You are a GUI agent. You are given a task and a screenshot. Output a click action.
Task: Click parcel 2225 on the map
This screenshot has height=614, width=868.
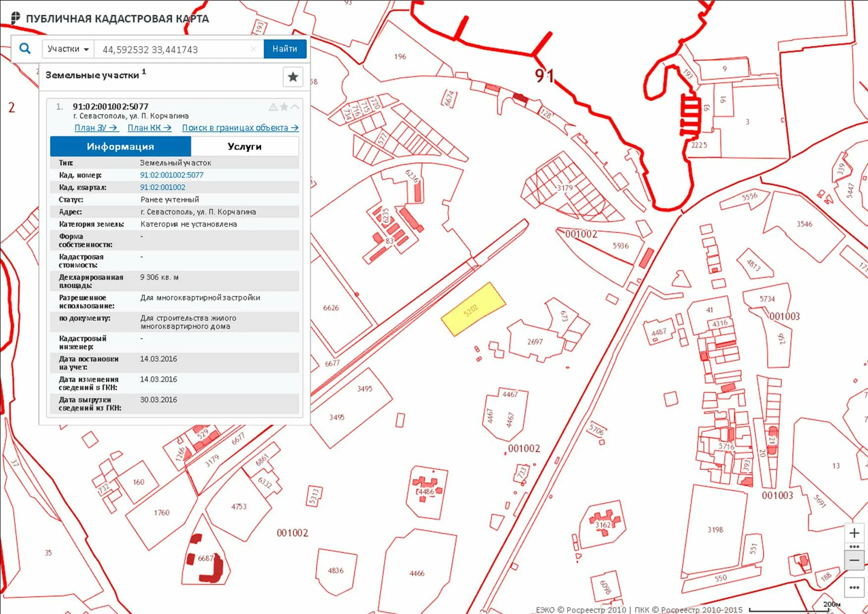tap(699, 145)
